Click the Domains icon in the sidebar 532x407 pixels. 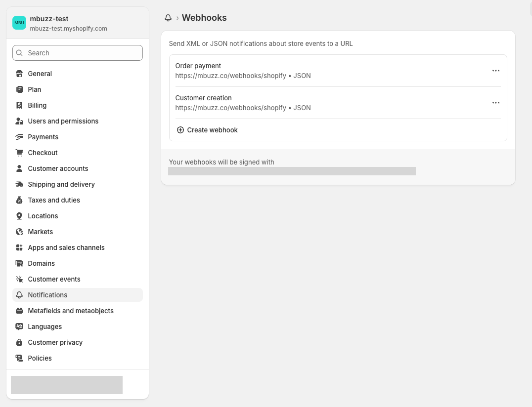point(19,263)
